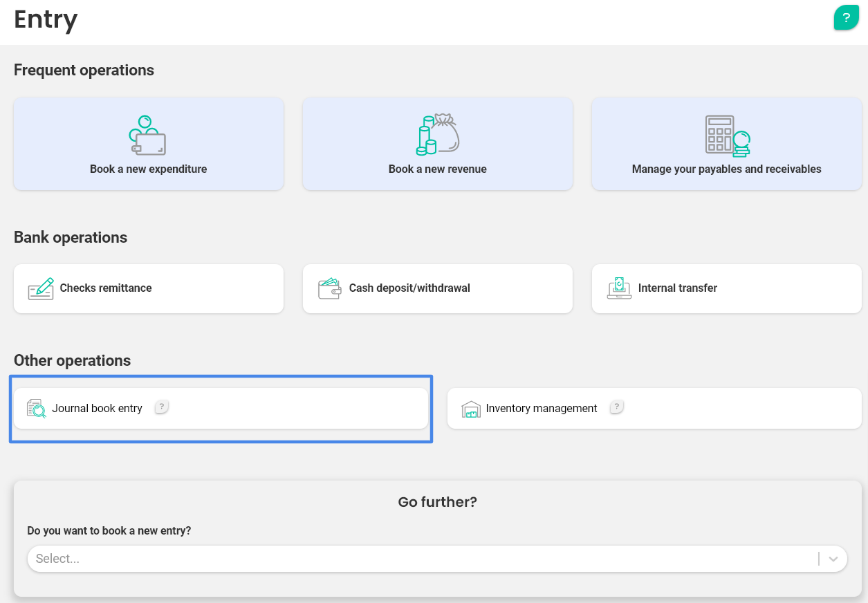Choose Cash deposit/withdrawal operation
868x603 pixels.
(x=409, y=288)
